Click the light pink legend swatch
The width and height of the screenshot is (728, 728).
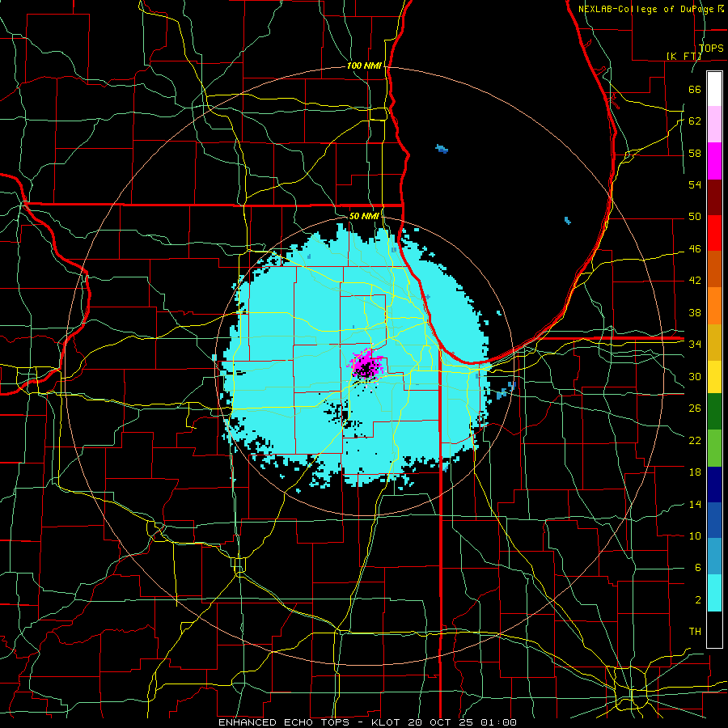[x=714, y=125]
